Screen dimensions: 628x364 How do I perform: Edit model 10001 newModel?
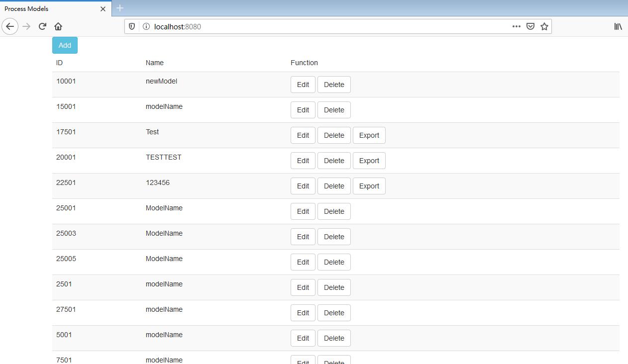(x=303, y=85)
